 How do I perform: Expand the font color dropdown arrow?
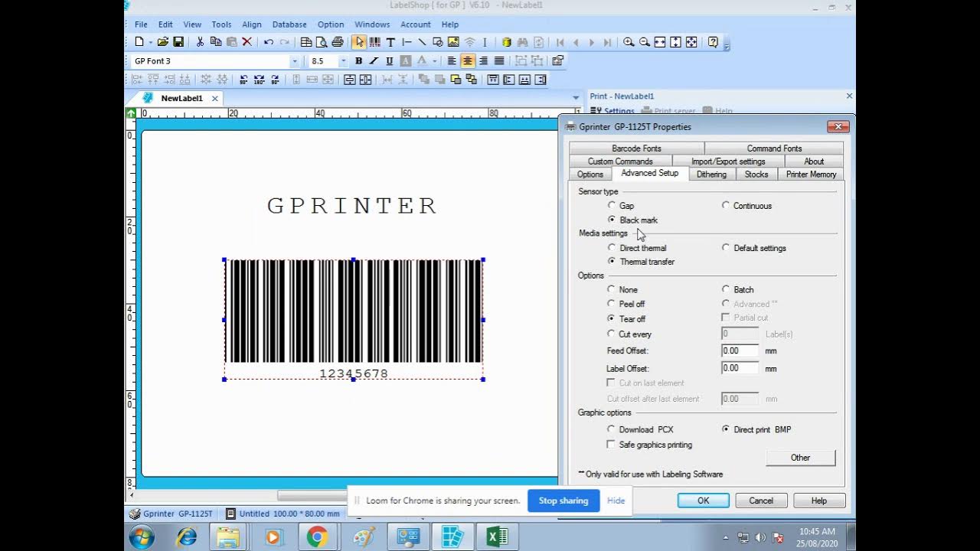pos(434,61)
